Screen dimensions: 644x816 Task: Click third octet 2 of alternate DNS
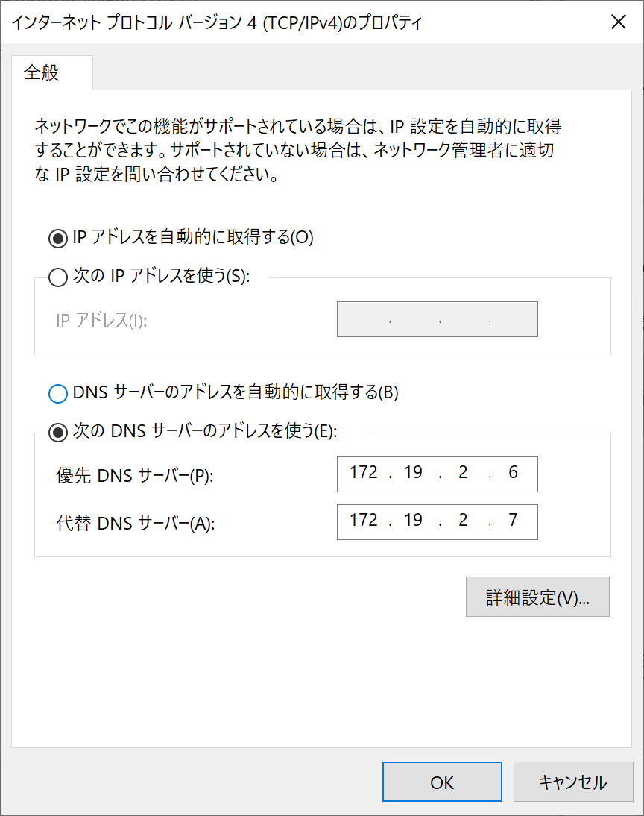[x=463, y=520]
